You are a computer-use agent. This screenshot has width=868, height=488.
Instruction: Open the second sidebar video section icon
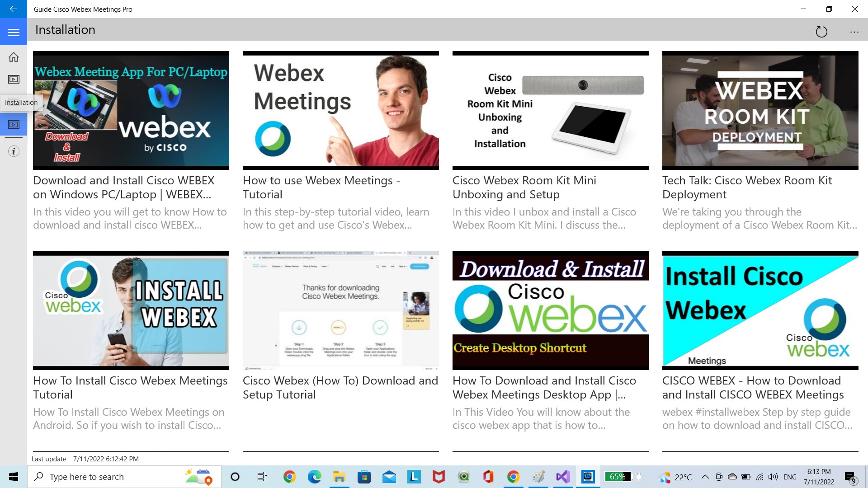pyautogui.click(x=14, y=80)
